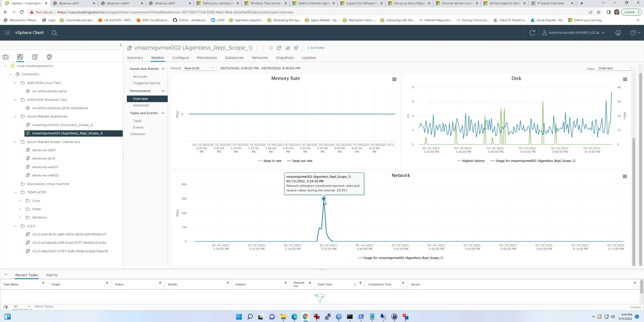Viewport: 644px width, 322px height.
Task: Switch to Hosts and Clusters inventory view
Action: click(6, 57)
